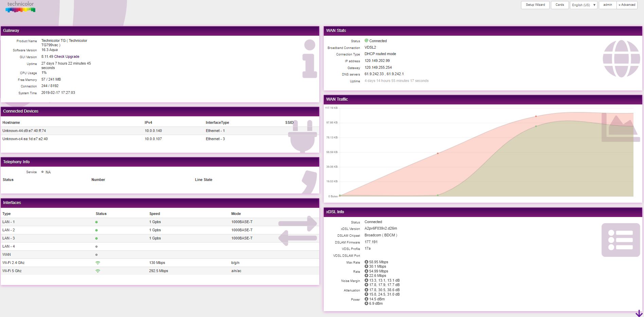Click the WAN Stats globe icon
The height and width of the screenshot is (317, 644).
(x=621, y=59)
